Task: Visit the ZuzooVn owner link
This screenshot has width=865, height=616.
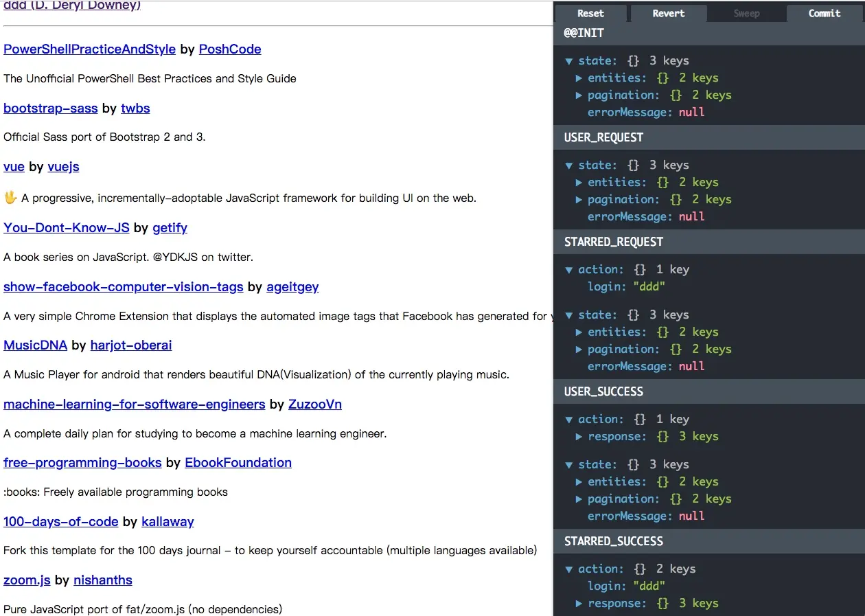Action: tap(315, 404)
